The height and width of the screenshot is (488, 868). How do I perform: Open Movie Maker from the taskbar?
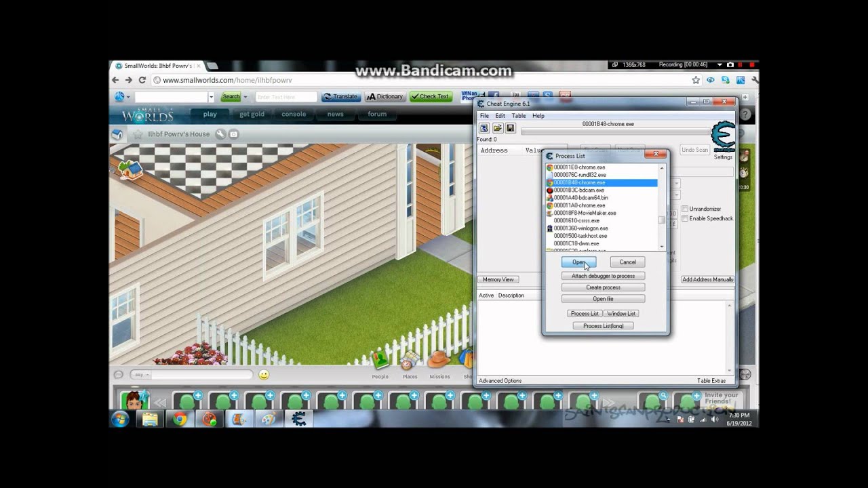tap(239, 420)
